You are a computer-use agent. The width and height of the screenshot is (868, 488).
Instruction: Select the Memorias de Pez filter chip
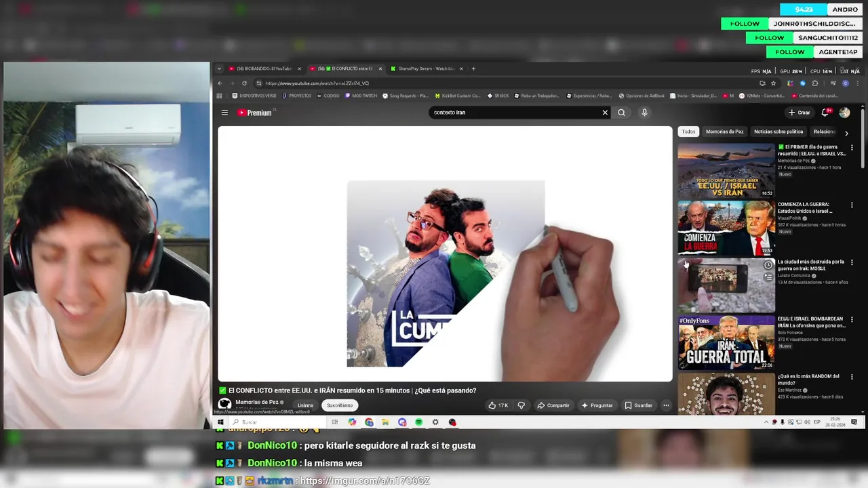click(x=724, y=131)
